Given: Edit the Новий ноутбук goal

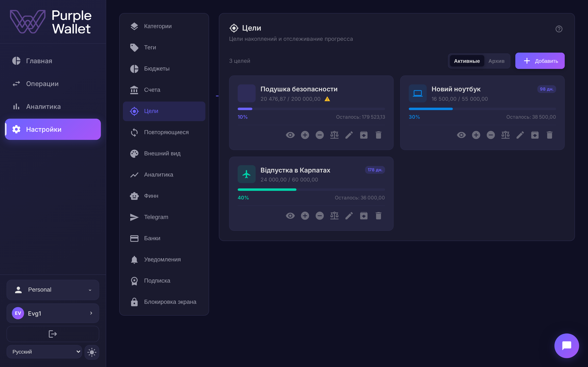Looking at the screenshot, I should coord(520,135).
